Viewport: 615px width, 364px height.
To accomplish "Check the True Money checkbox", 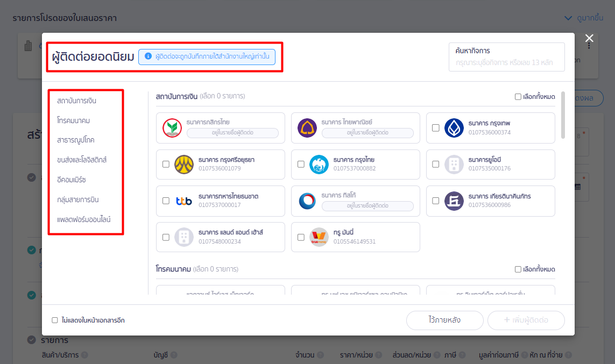I will pyautogui.click(x=301, y=238).
